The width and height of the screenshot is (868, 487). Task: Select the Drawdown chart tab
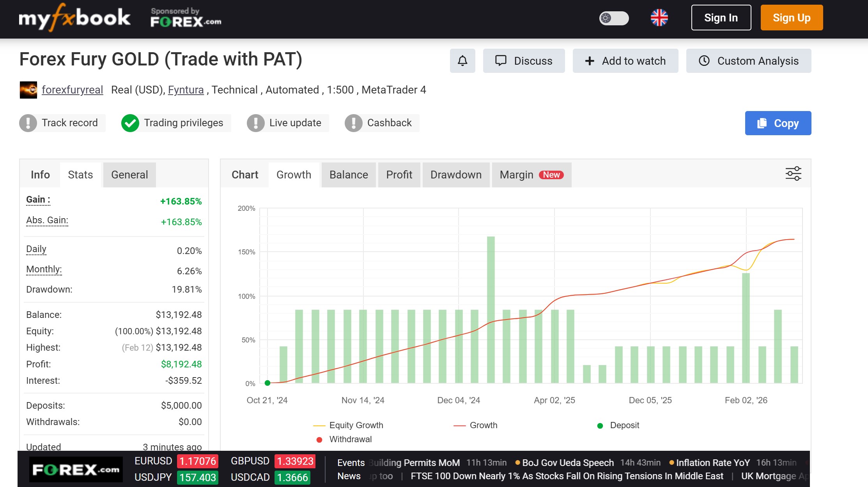click(x=456, y=175)
